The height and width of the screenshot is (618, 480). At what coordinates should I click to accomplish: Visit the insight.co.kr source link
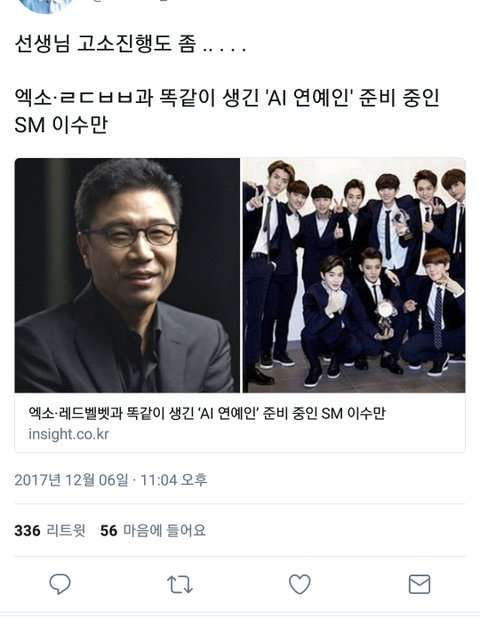click(69, 434)
